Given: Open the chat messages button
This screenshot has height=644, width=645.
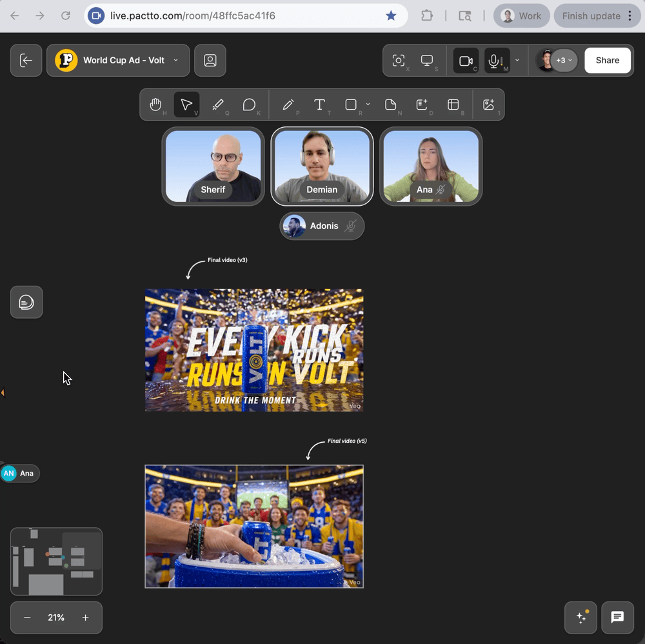Looking at the screenshot, I should click(617, 618).
